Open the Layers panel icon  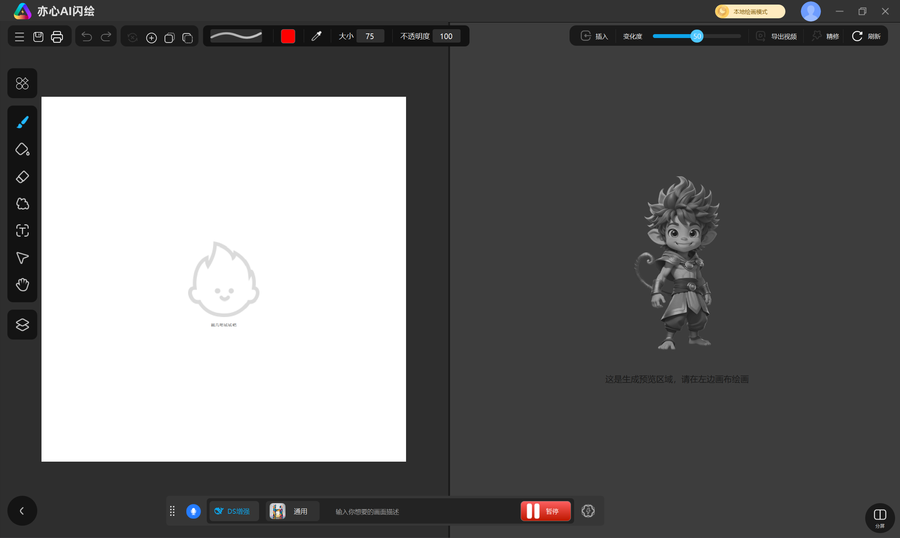point(22,324)
